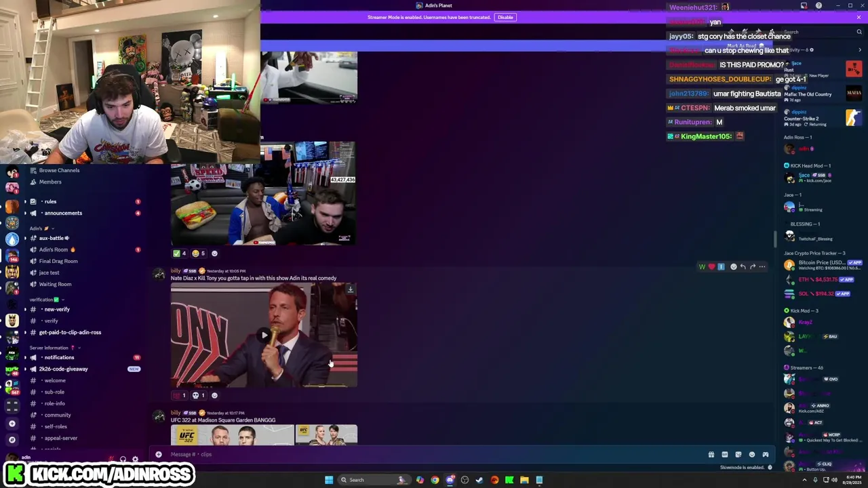Open the notifications channel
The width and height of the screenshot is (868, 488).
tap(58, 358)
